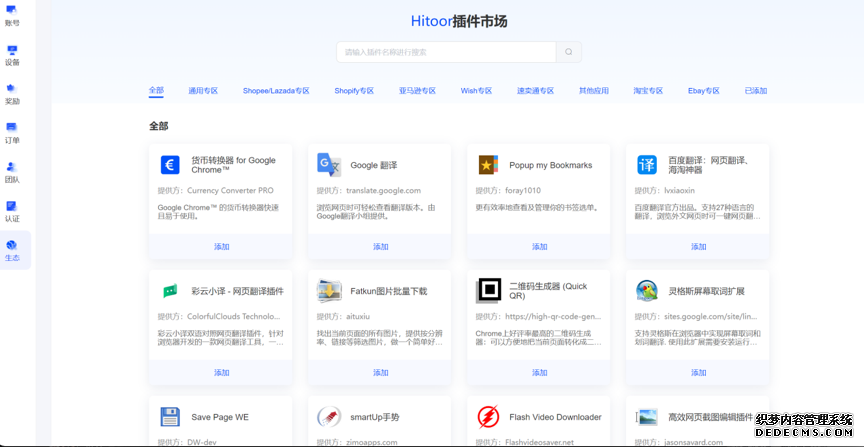This screenshot has width=864, height=447.
Task: Click provider text lvxiaoxin
Action: [x=679, y=191]
